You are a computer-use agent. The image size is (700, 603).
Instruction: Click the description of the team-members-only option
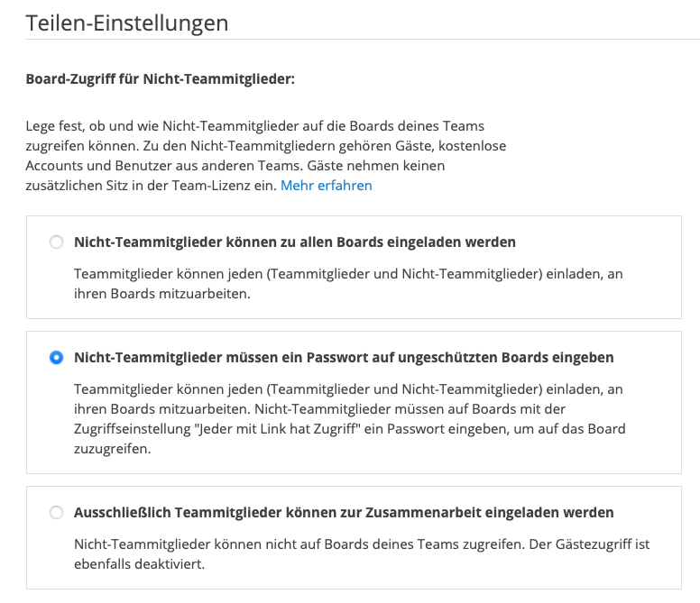(362, 554)
